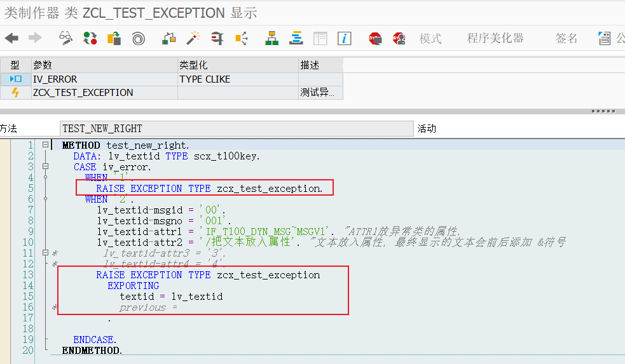Click the lv_textid-msgno assignment line
This screenshot has height=364, width=625.
(164, 220)
